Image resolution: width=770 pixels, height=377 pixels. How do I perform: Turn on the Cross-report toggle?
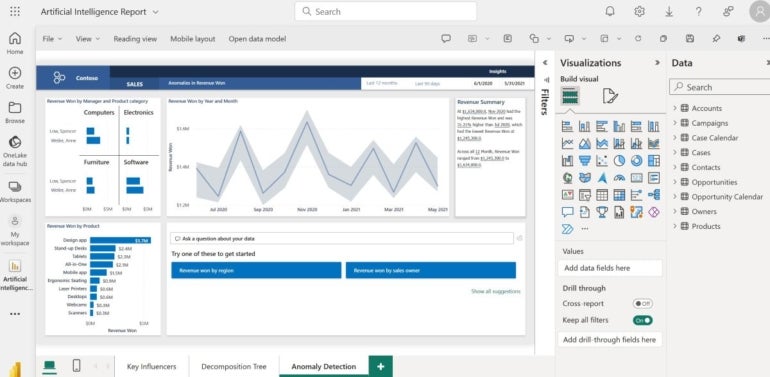[642, 304]
